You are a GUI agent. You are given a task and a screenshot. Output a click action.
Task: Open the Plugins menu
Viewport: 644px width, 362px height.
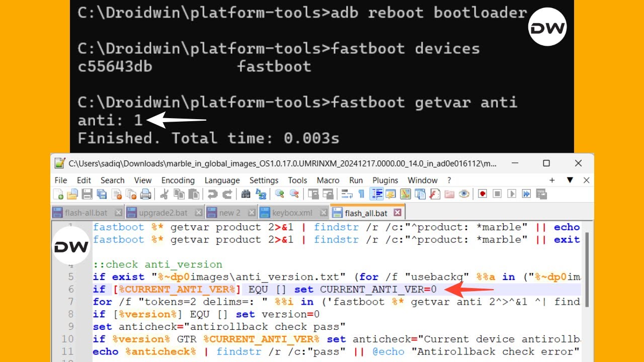point(385,180)
